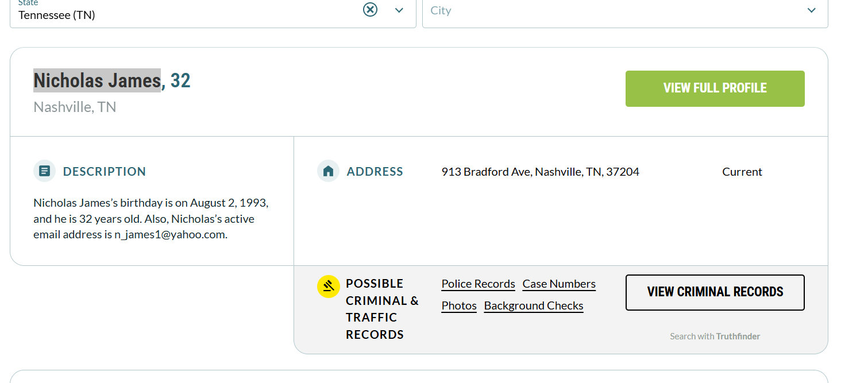This screenshot has width=868, height=383.
Task: Select the Tennessee (TN) state field
Action: (184, 14)
